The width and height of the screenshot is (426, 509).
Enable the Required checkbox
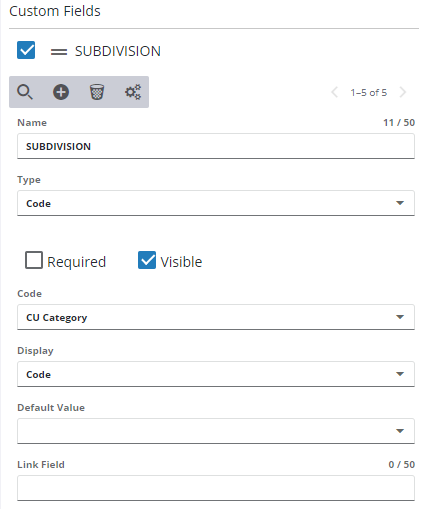click(34, 260)
